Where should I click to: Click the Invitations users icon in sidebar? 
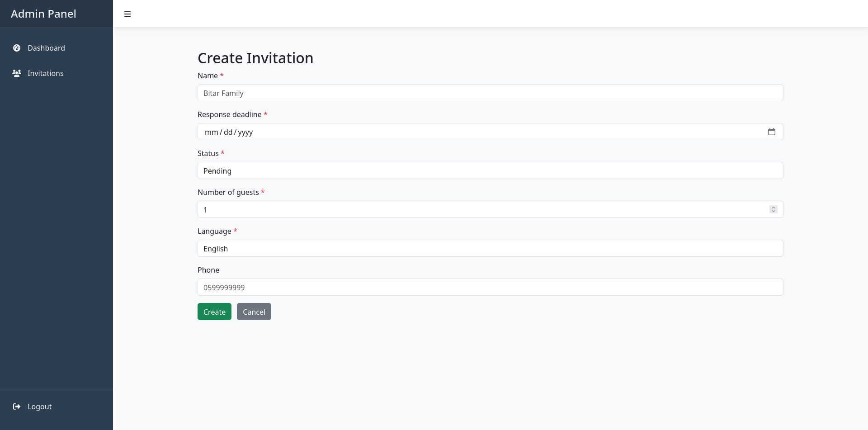(17, 73)
